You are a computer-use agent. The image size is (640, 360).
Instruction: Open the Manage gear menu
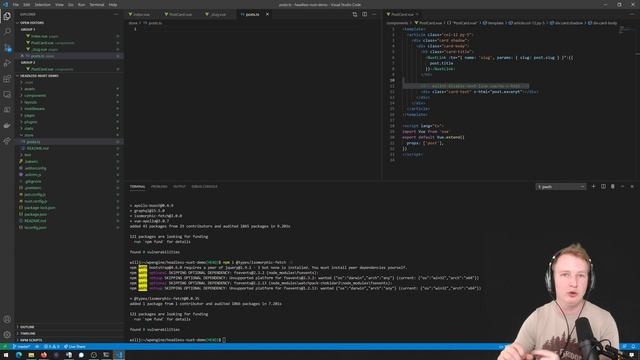[7, 335]
